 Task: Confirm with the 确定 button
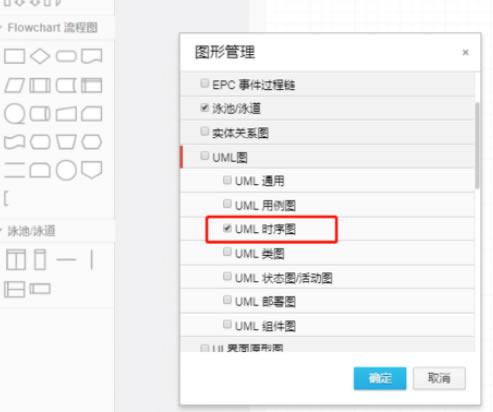point(380,378)
